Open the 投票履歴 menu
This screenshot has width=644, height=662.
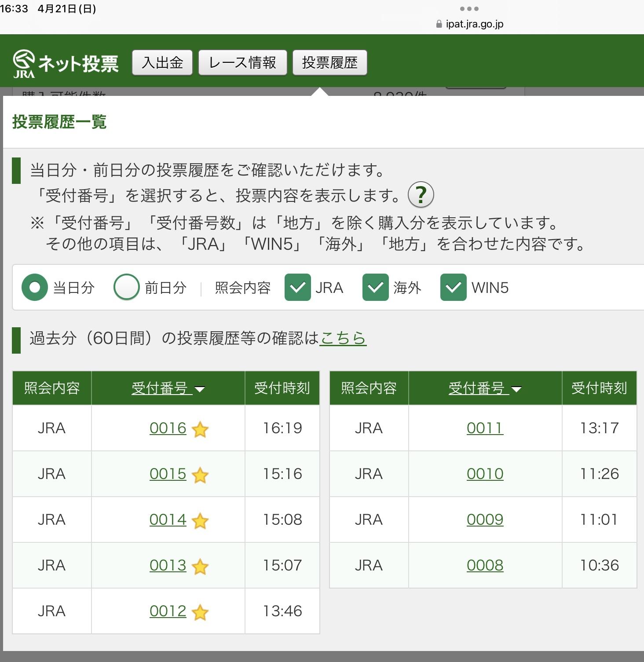(329, 62)
